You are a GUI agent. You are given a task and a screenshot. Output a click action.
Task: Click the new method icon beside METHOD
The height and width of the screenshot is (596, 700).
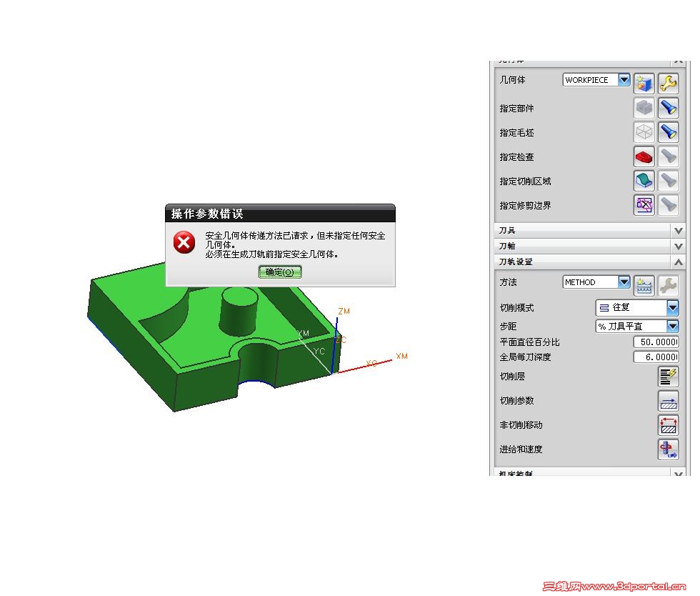pyautogui.click(x=644, y=286)
